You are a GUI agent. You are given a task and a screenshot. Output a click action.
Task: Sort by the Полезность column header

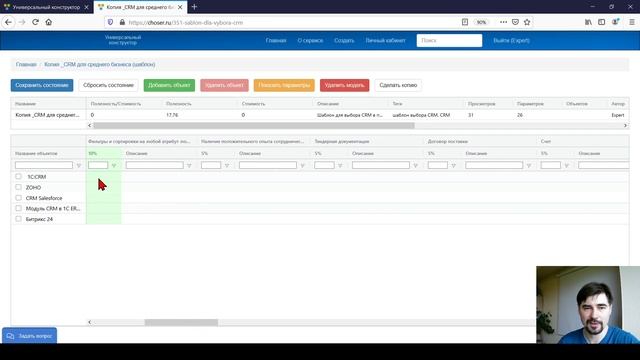pos(179,104)
